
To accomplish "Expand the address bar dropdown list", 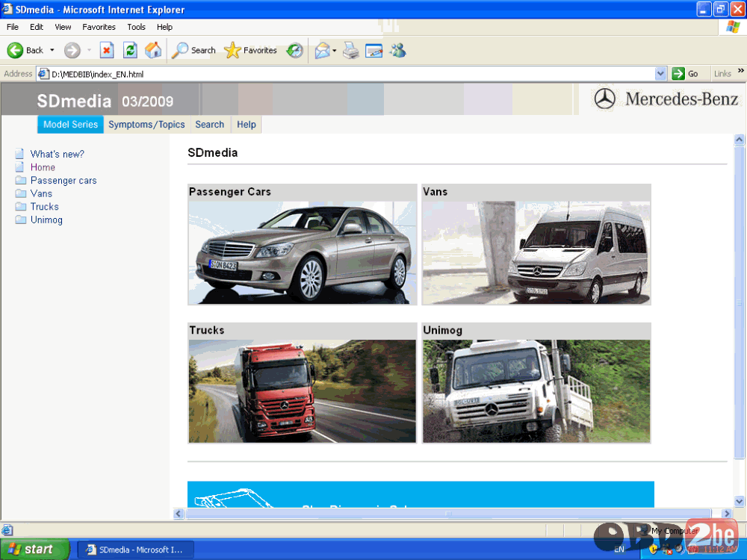I will pyautogui.click(x=660, y=74).
